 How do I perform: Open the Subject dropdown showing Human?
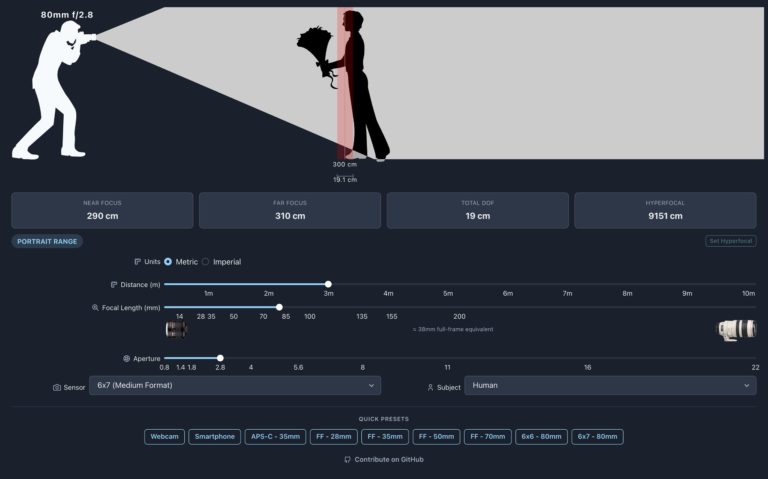click(610, 385)
